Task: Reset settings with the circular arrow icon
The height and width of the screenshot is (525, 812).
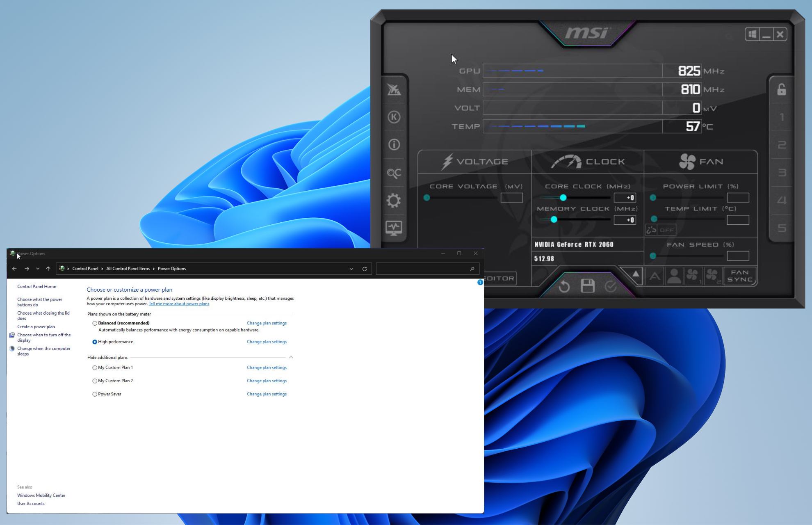Action: (x=564, y=286)
